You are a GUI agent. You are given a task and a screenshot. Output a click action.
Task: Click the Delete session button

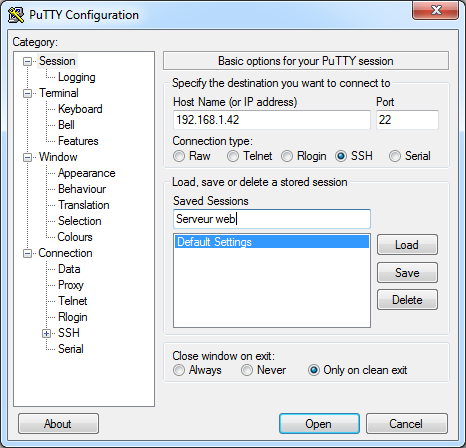(x=407, y=300)
